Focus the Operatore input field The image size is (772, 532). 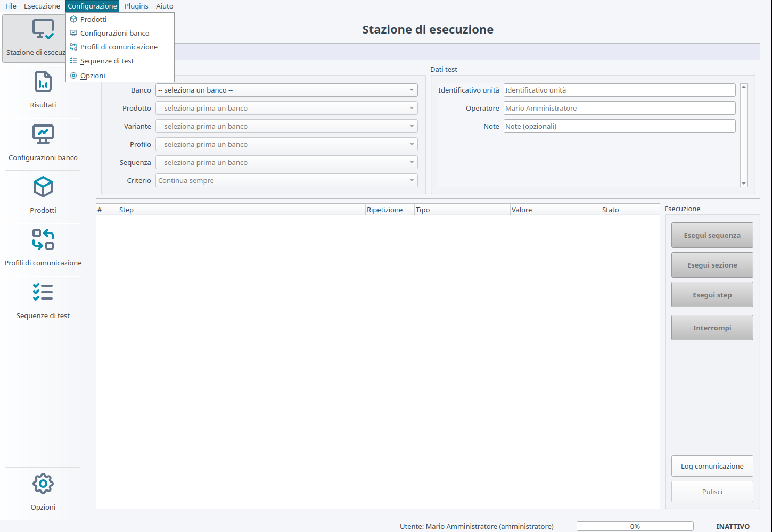[x=620, y=108]
